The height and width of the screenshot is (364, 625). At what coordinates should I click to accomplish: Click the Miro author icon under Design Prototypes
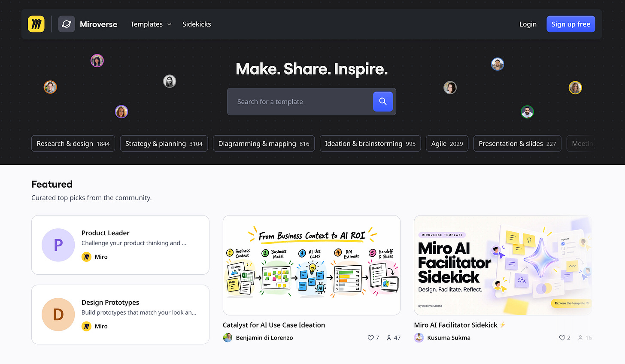click(86, 326)
